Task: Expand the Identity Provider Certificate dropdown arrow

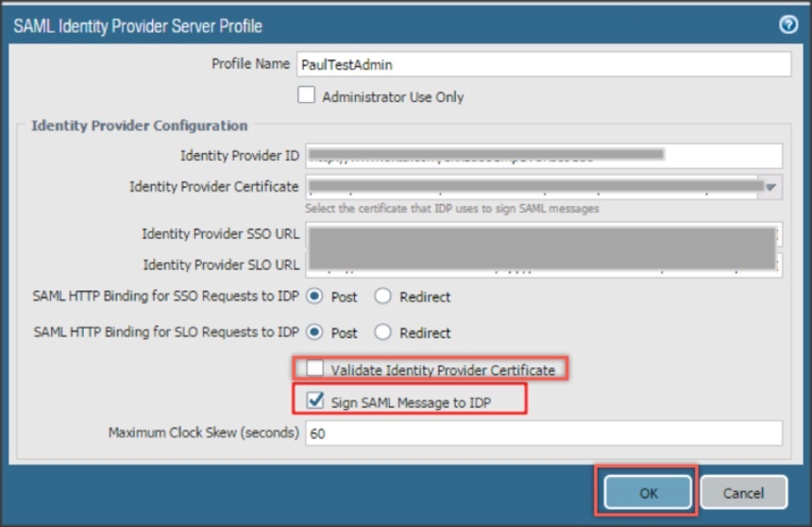Action: pos(771,187)
